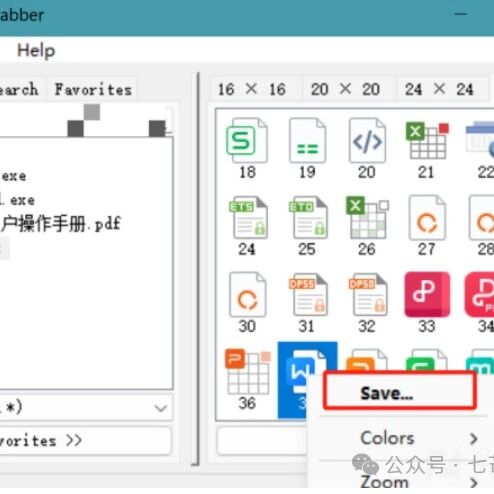Minimize the application window
This screenshot has width=494, height=494.
coord(461,14)
